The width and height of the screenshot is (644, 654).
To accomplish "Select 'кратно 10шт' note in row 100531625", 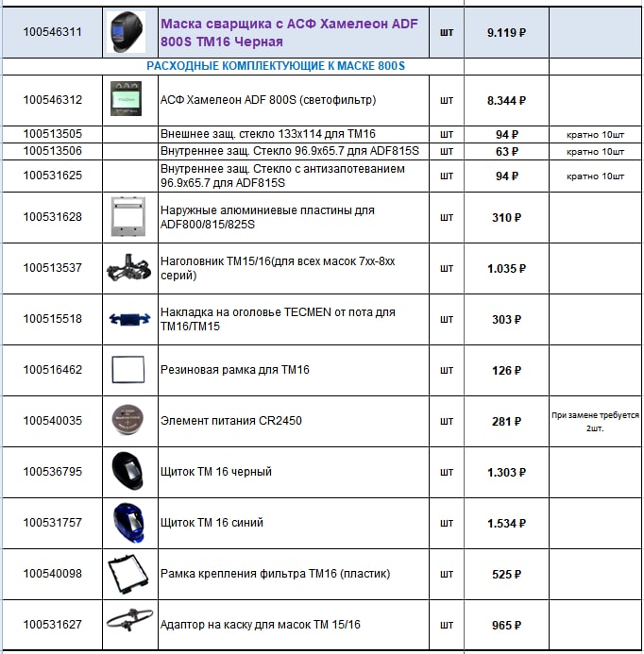I will (595, 176).
